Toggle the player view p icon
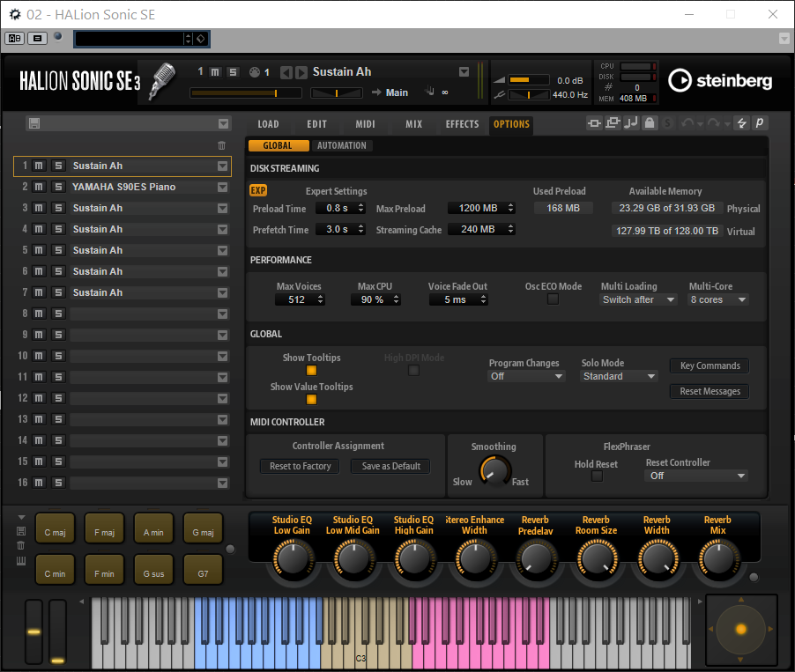The width and height of the screenshot is (795, 672). 760,123
